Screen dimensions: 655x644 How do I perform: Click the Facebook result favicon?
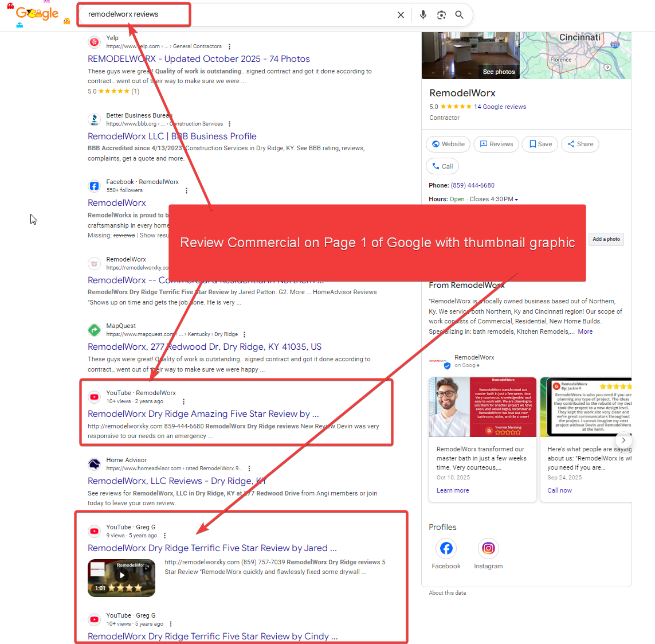coord(95,186)
